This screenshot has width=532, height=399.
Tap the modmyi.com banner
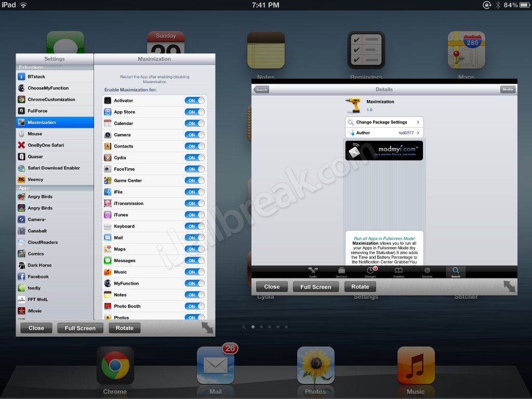coord(384,151)
